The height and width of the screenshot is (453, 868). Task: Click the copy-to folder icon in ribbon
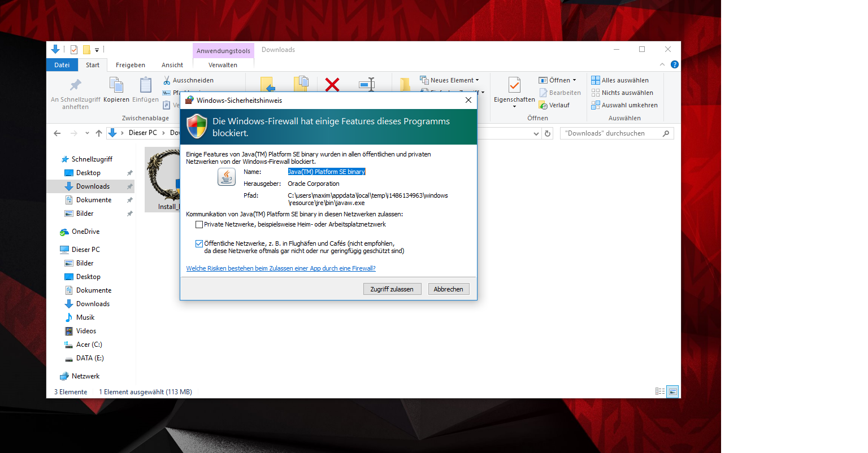pyautogui.click(x=301, y=85)
